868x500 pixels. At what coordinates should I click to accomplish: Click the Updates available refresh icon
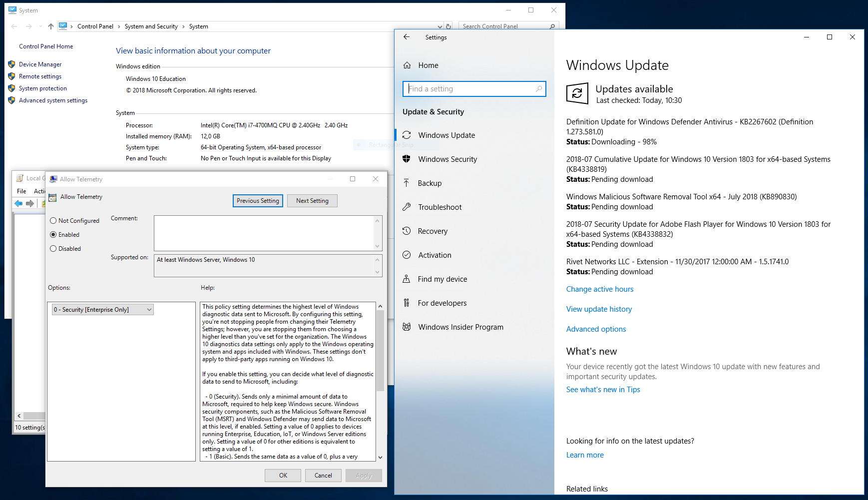click(x=577, y=93)
